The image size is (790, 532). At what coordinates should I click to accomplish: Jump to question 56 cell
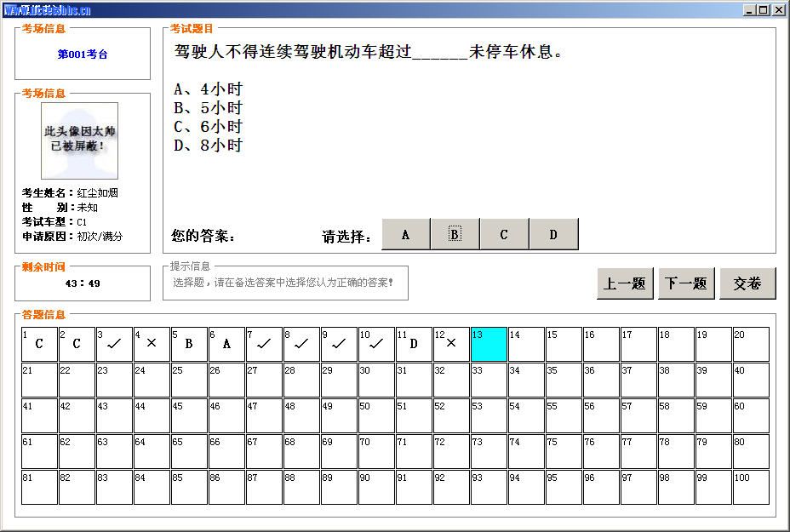click(x=601, y=415)
